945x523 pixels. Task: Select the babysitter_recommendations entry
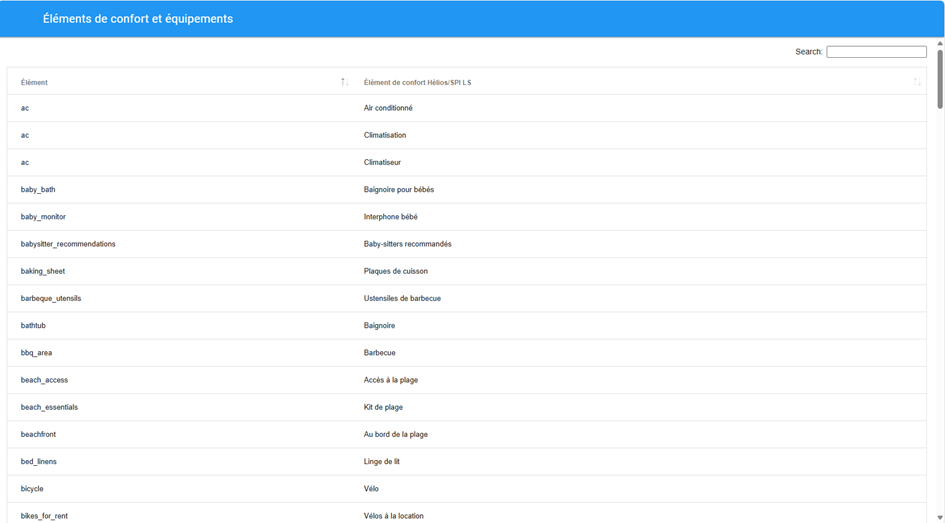[x=68, y=244]
